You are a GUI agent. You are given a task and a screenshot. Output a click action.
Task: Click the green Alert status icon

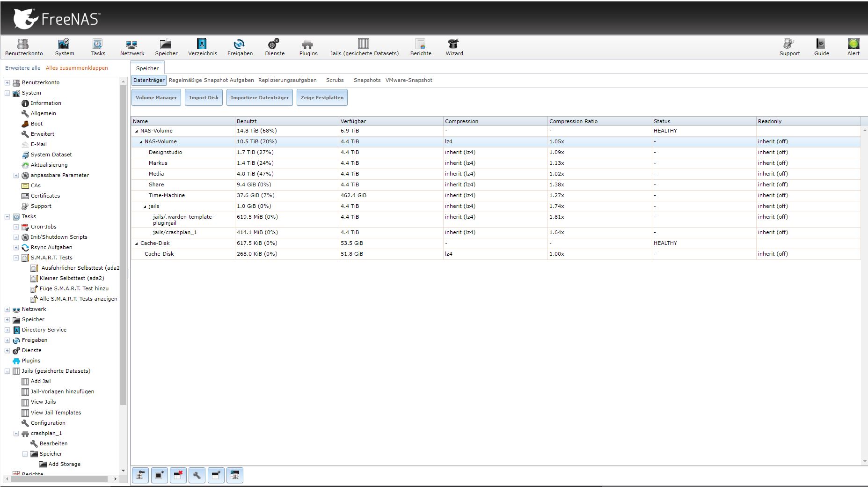(x=853, y=44)
